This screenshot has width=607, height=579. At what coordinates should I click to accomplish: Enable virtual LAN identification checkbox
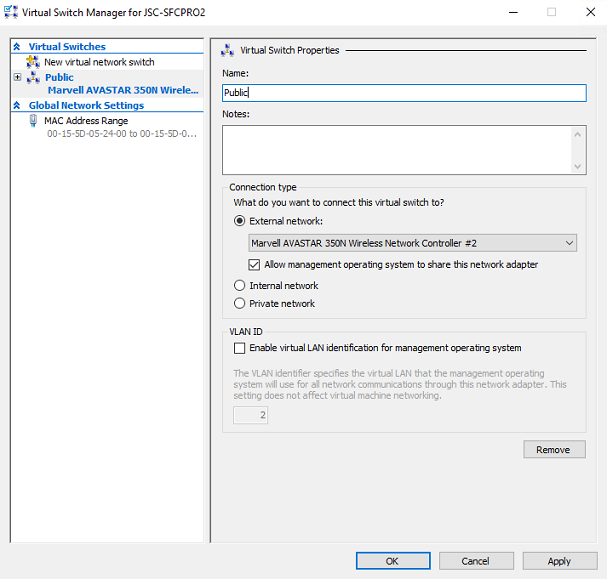(240, 348)
